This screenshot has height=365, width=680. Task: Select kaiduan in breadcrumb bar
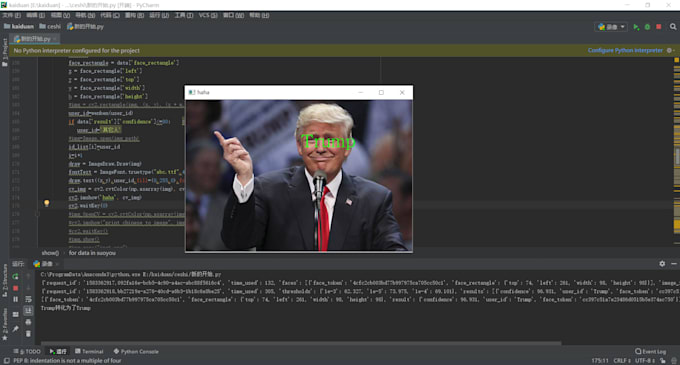[x=19, y=26]
